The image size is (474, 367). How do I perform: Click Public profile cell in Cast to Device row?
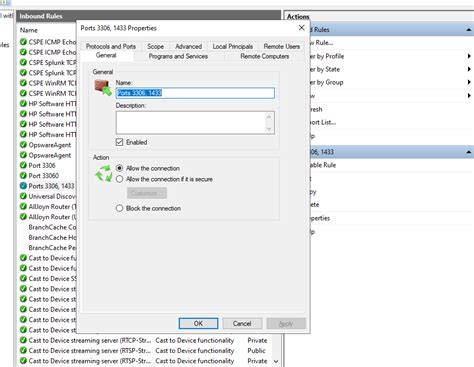click(256, 351)
